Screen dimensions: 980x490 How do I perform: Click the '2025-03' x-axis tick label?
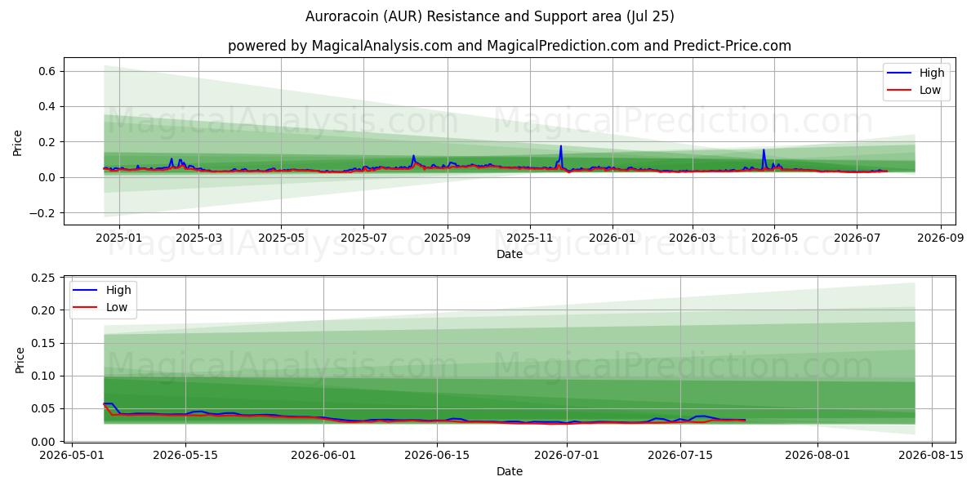point(198,240)
